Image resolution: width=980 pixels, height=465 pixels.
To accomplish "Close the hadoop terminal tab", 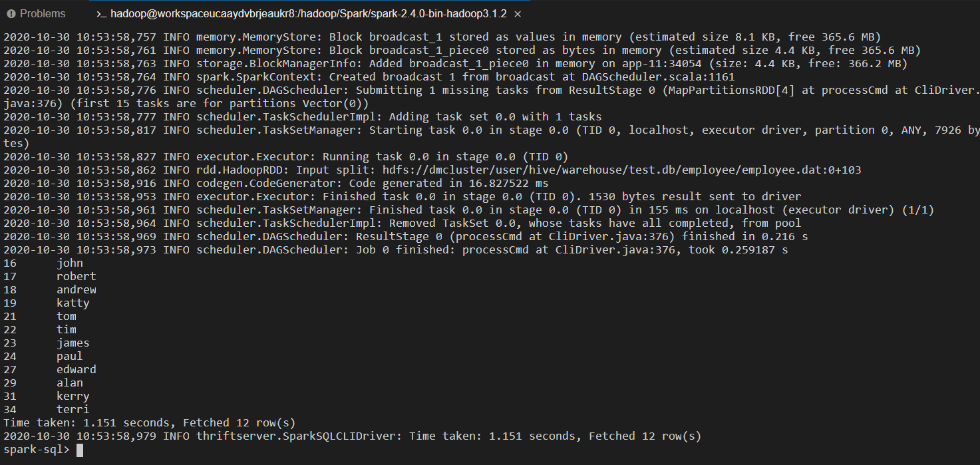I will coord(518,13).
